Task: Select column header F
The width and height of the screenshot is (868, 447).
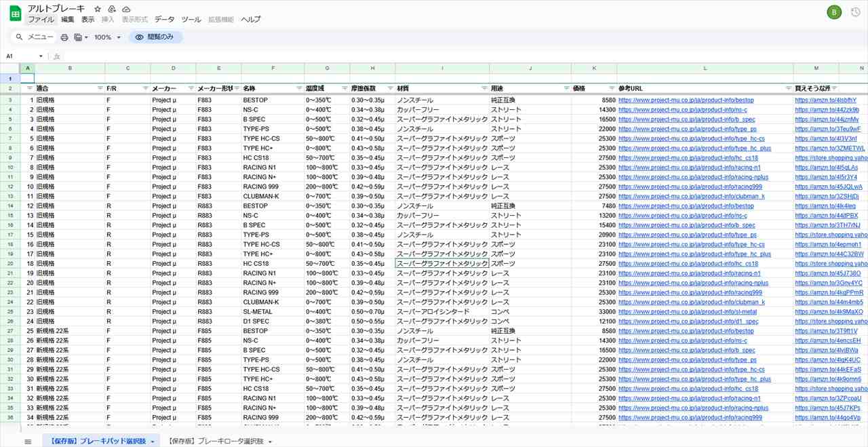Action: click(273, 68)
